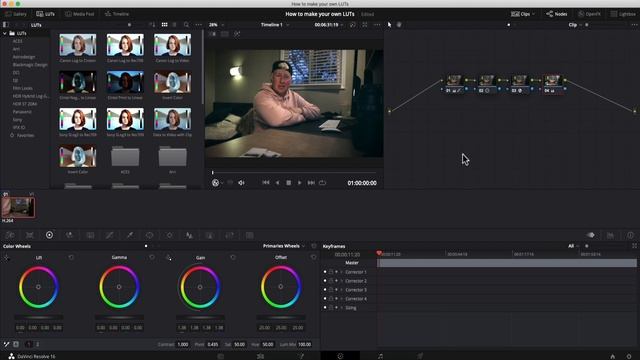Open the Fairlight page music icon
This screenshot has width=640, height=360.
(x=380, y=356)
